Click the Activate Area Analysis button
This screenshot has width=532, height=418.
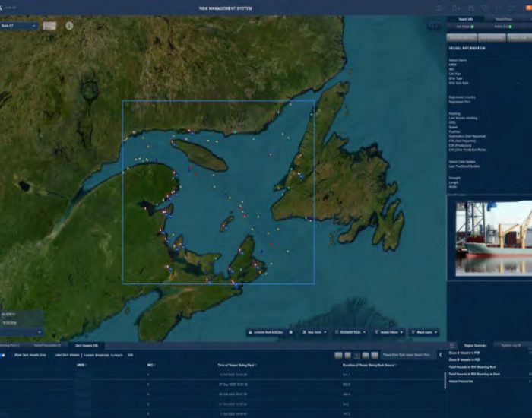[x=266, y=332]
